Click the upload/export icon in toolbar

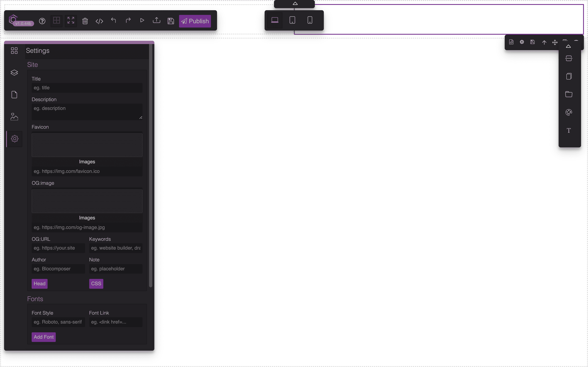coord(156,21)
